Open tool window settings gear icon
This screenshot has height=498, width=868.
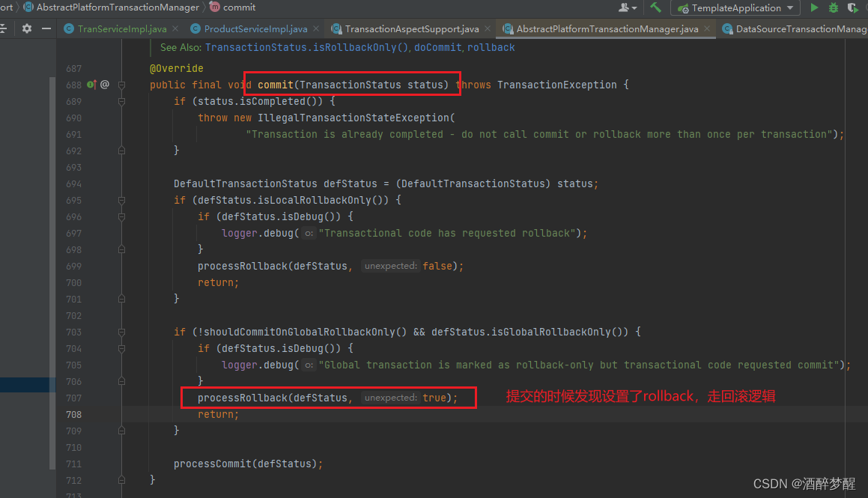pyautogui.click(x=26, y=28)
